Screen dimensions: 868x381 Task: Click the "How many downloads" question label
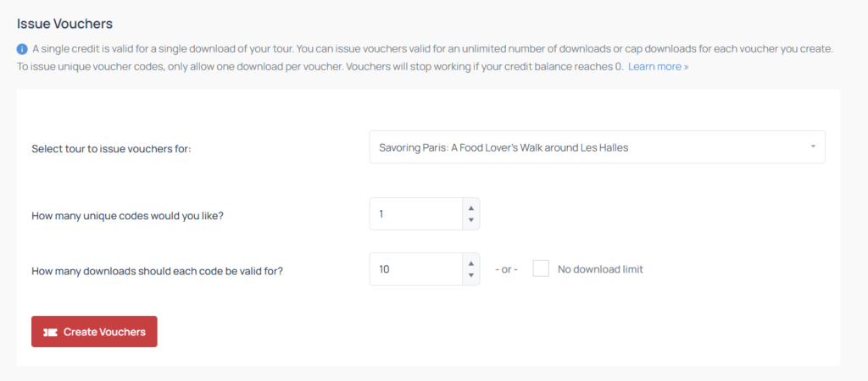pyautogui.click(x=157, y=271)
